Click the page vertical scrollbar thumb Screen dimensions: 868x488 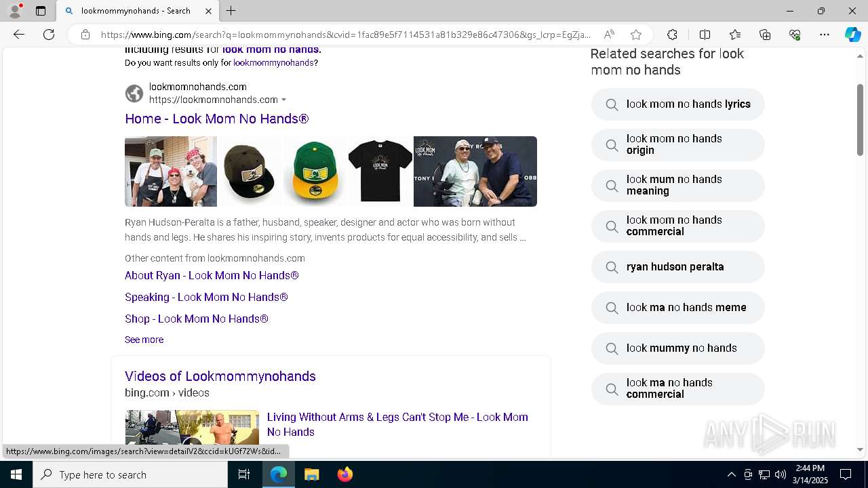860,120
